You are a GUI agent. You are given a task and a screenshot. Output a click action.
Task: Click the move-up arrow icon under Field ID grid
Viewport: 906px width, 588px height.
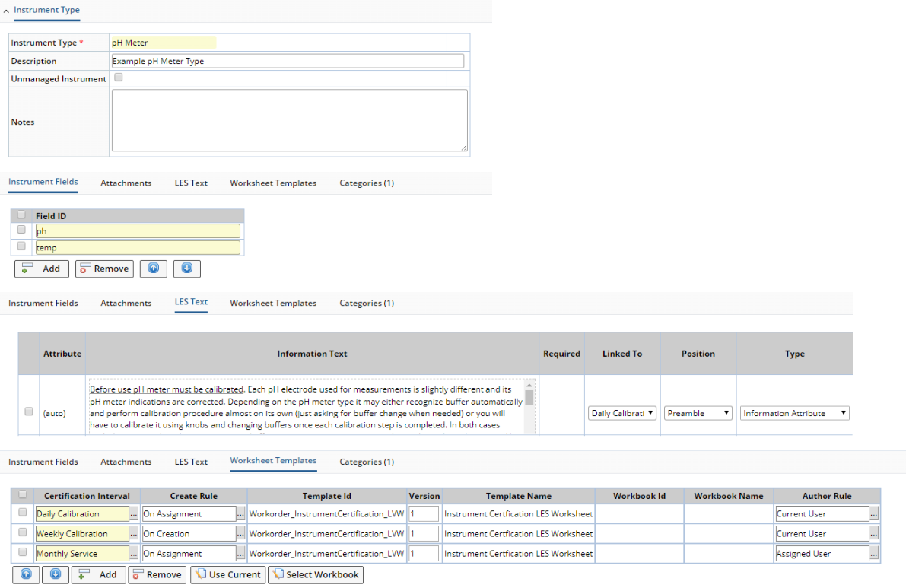tap(153, 269)
